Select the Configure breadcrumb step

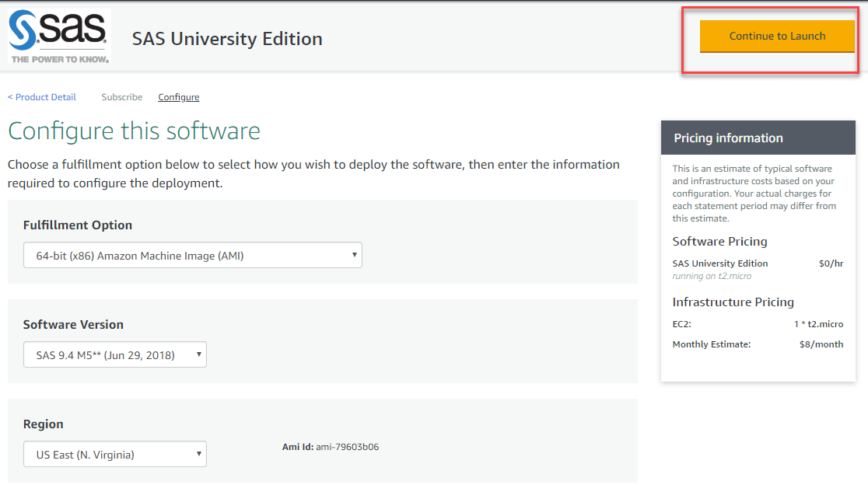pyautogui.click(x=179, y=97)
